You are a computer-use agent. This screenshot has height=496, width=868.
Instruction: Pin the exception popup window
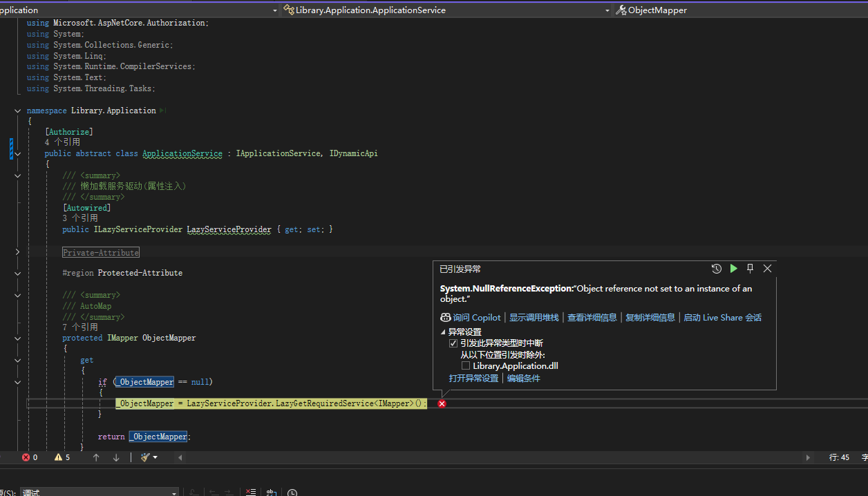pos(750,269)
